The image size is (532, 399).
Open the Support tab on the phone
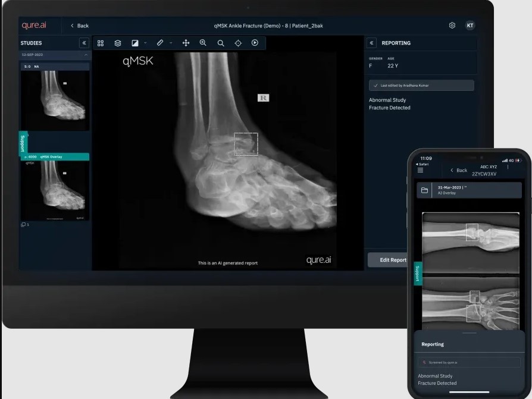tap(418, 273)
